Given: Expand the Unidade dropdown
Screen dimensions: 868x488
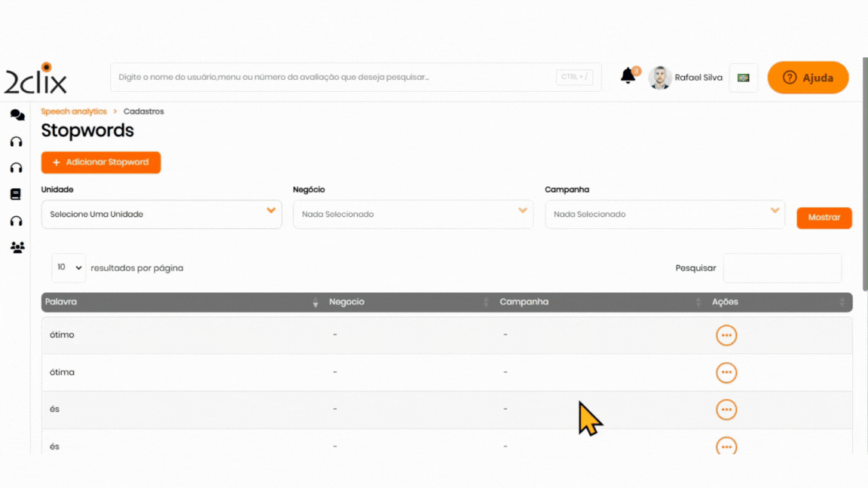Looking at the screenshot, I should 161,215.
